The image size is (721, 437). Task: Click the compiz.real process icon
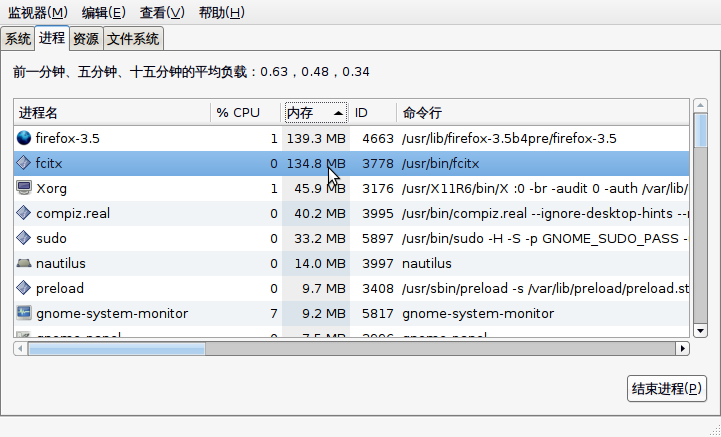coord(23,213)
